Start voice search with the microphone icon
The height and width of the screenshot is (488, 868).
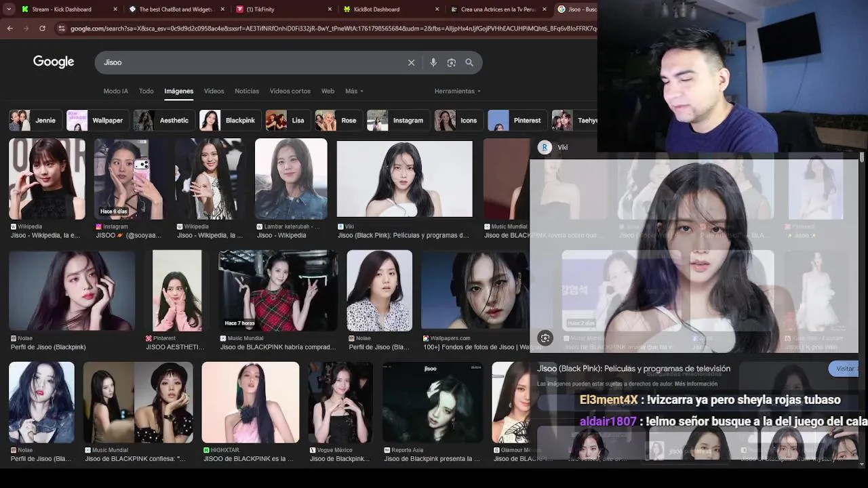click(x=433, y=62)
